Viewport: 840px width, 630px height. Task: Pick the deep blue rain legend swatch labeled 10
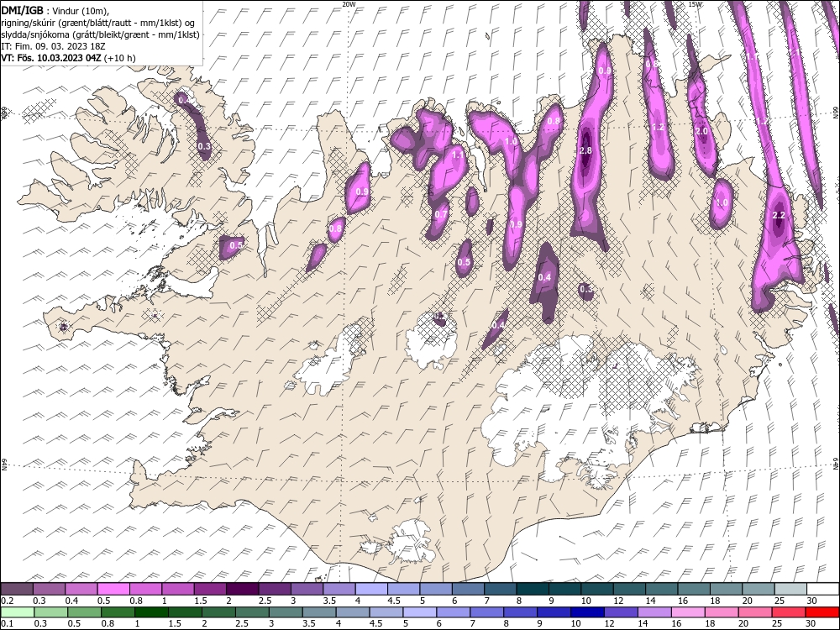588,612
